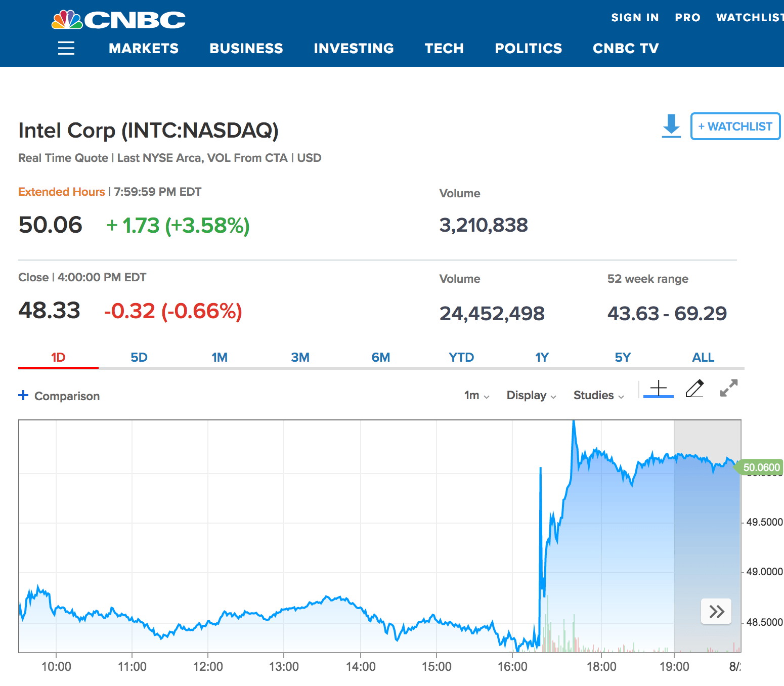
Task: Expand the Display dropdown
Action: point(531,396)
